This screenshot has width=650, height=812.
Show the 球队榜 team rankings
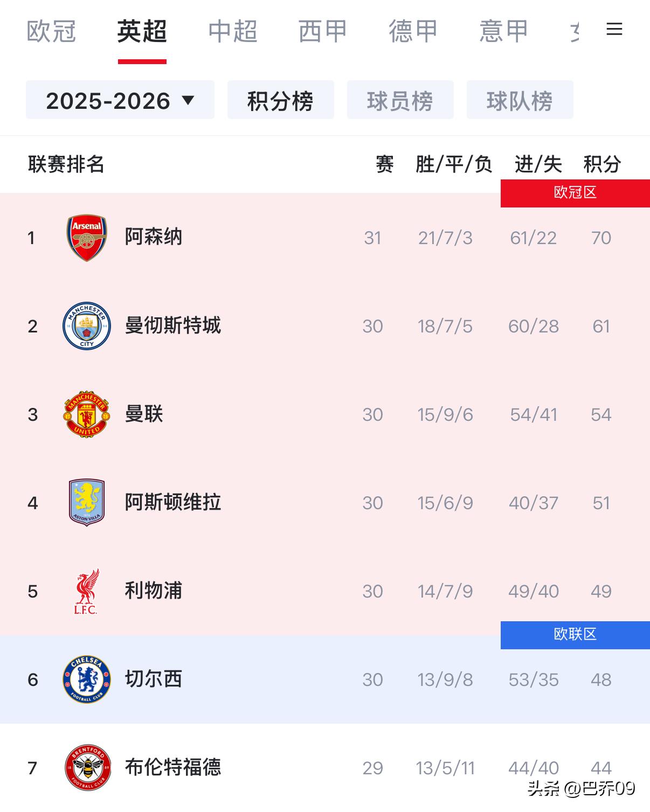[x=520, y=100]
